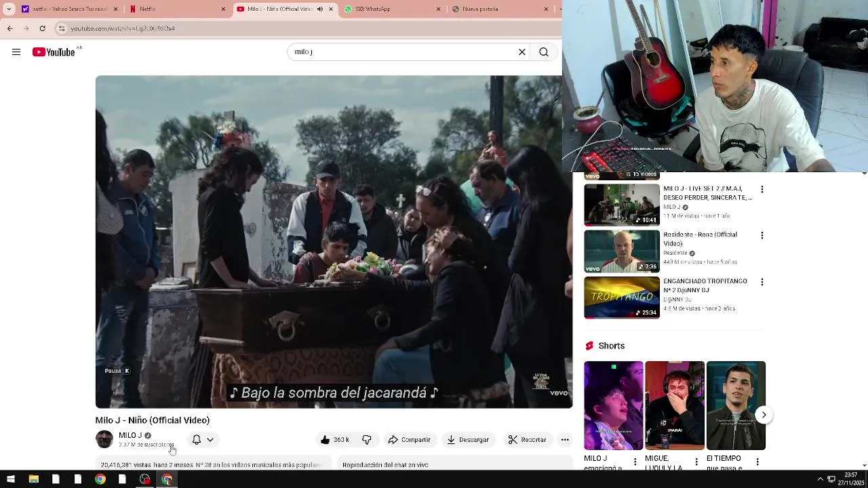Open the network icon in system tray

831,479
